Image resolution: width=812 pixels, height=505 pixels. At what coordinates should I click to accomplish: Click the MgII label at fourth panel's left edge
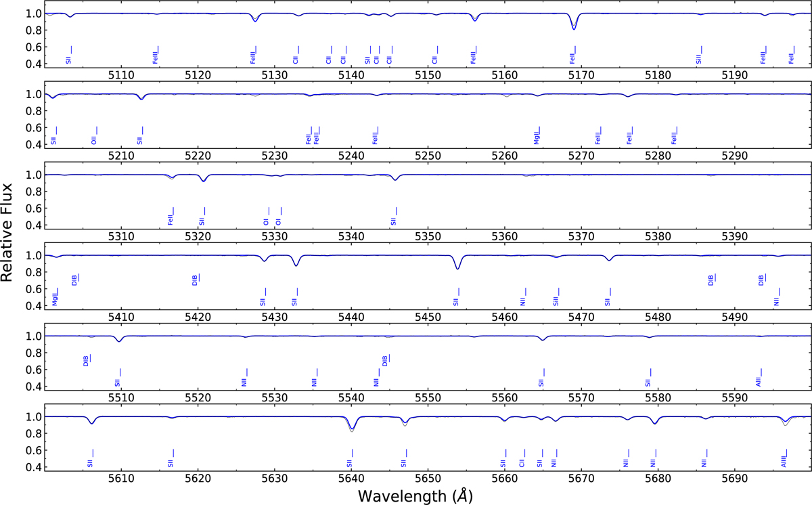point(55,299)
